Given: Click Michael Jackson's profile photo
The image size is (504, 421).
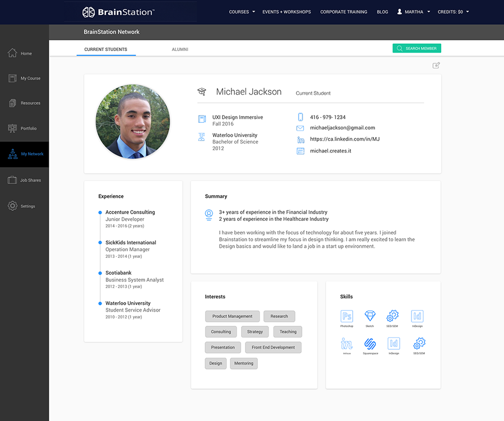Looking at the screenshot, I should pos(133,122).
